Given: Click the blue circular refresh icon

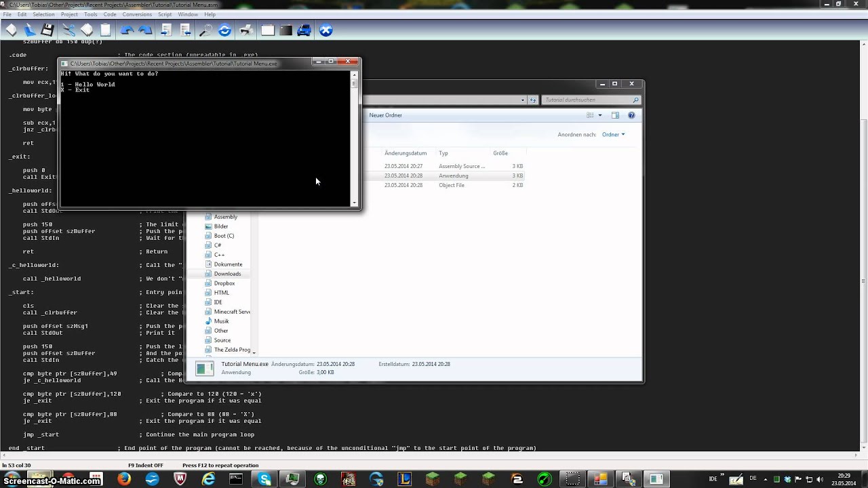Looking at the screenshot, I should 224,30.
